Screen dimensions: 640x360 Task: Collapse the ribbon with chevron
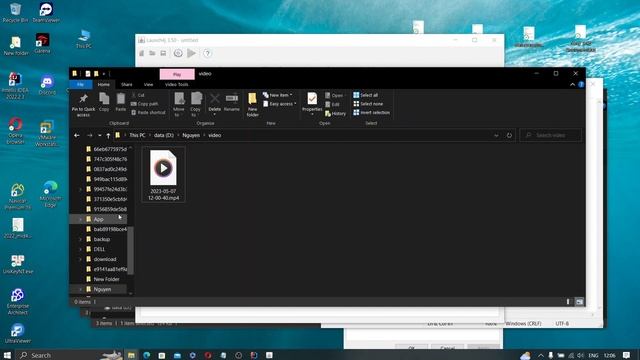(x=572, y=84)
